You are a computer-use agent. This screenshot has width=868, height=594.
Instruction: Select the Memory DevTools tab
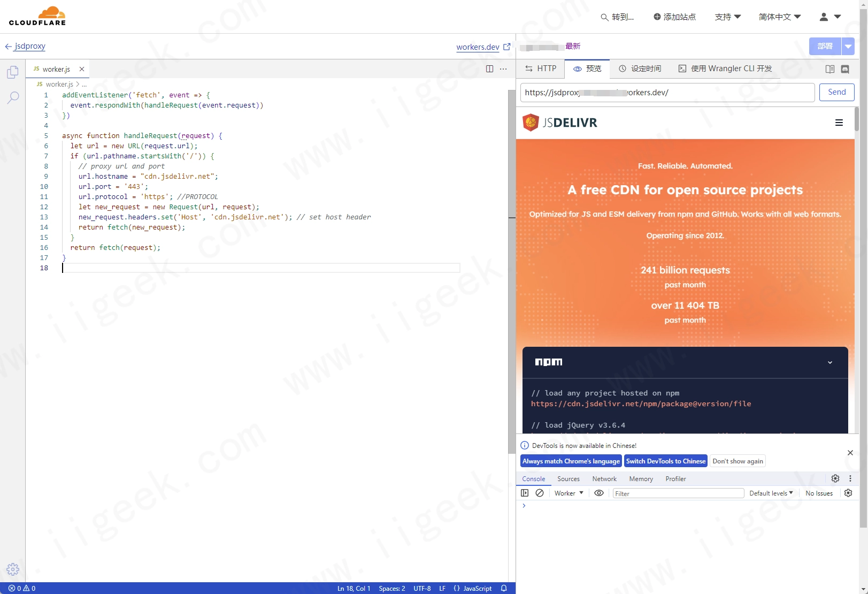[x=641, y=479]
